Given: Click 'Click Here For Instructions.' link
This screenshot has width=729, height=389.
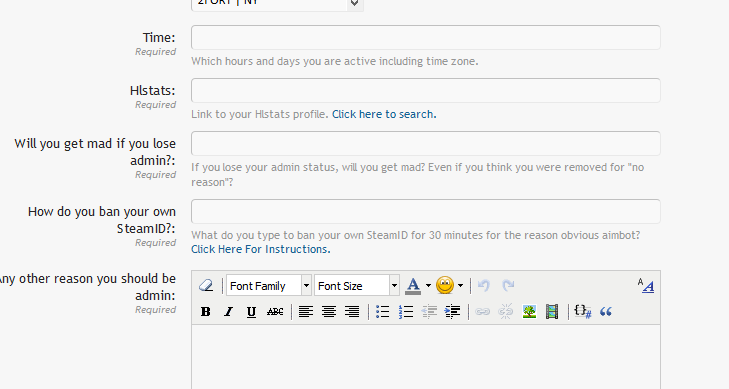Looking at the screenshot, I should pyautogui.click(x=261, y=249).
